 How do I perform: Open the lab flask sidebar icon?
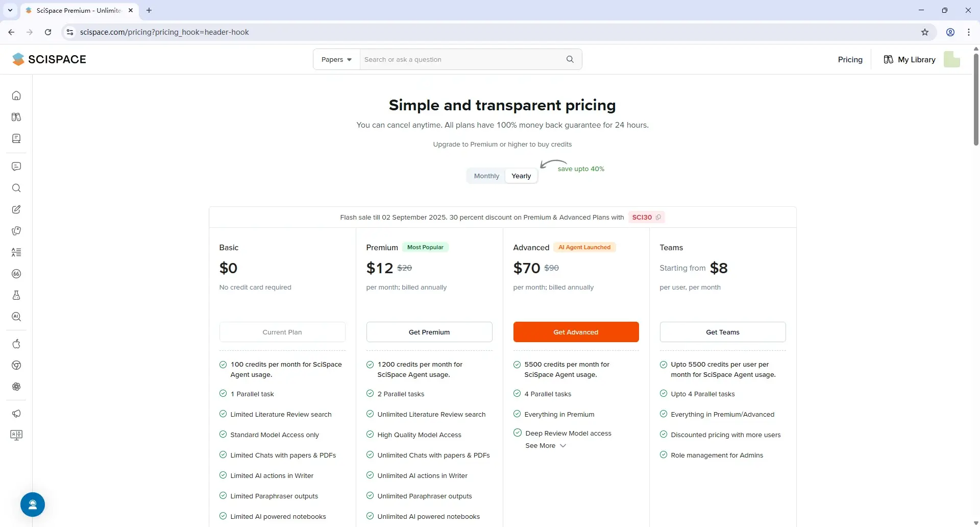coord(16,295)
